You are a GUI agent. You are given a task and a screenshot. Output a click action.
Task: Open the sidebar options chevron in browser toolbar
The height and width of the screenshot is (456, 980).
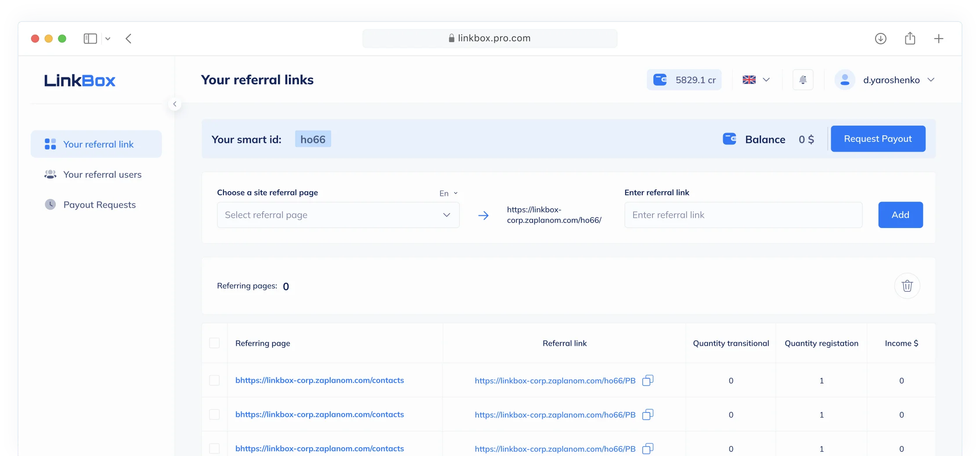(x=108, y=39)
